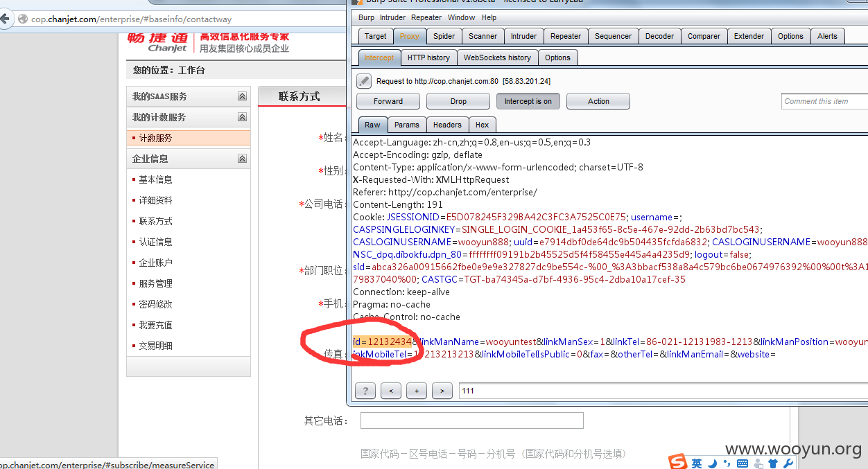Screen dimensions: 868x469
Task: Select the Headers view tab
Action: pos(447,125)
